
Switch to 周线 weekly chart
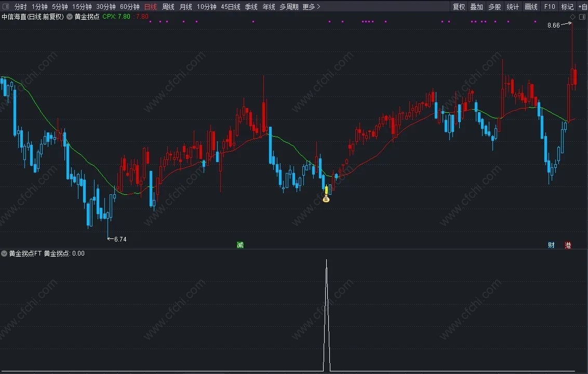pos(168,7)
